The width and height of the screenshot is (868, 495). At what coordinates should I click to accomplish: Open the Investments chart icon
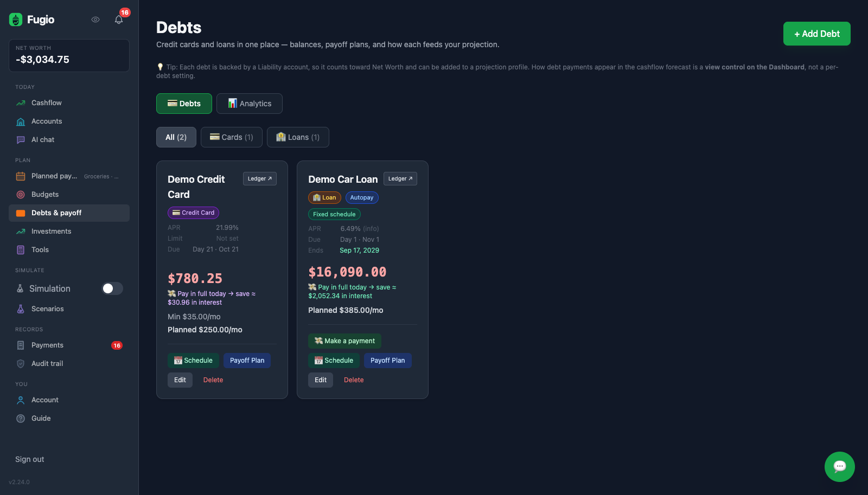tap(21, 232)
